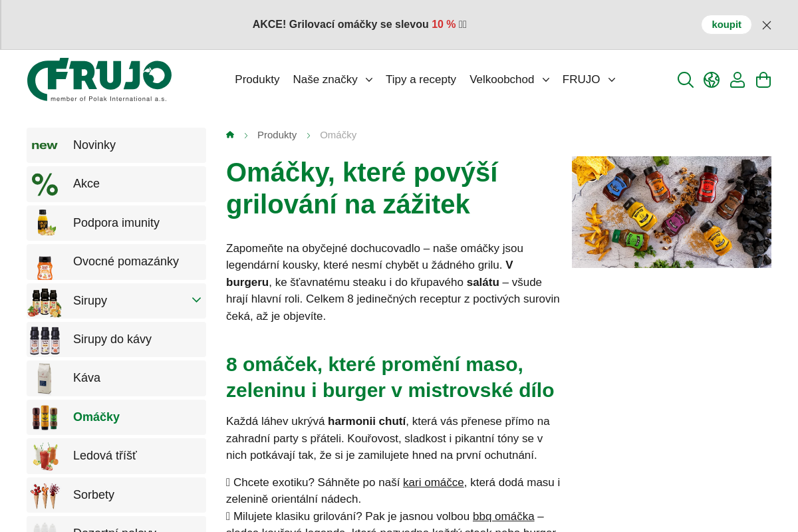
Task: Follow the 'bbq omáčka' link
Action: (x=503, y=516)
